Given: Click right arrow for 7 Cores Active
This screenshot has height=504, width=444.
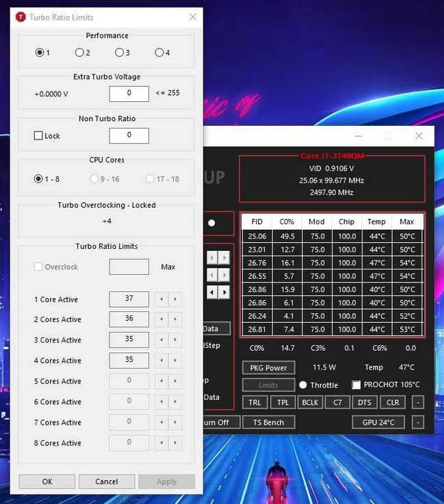Looking at the screenshot, I should click(175, 422).
